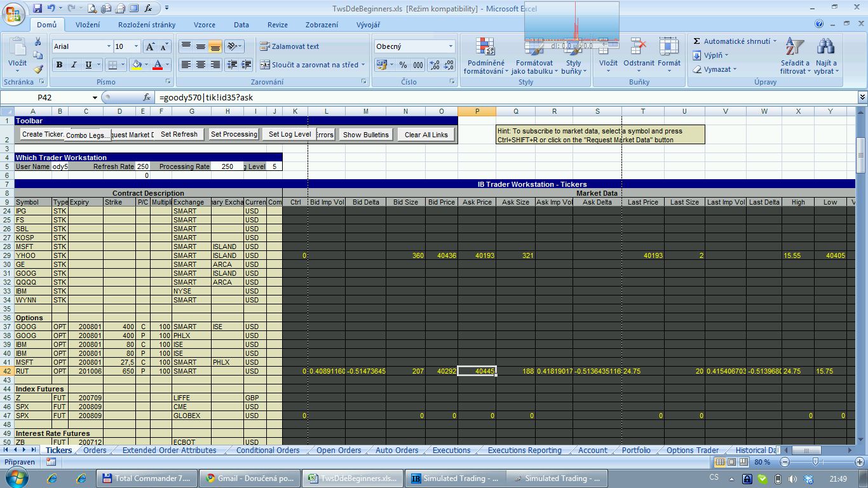Open Seřadit a filtrovat sort tool
This screenshot has height=488, width=868.
(x=795, y=57)
